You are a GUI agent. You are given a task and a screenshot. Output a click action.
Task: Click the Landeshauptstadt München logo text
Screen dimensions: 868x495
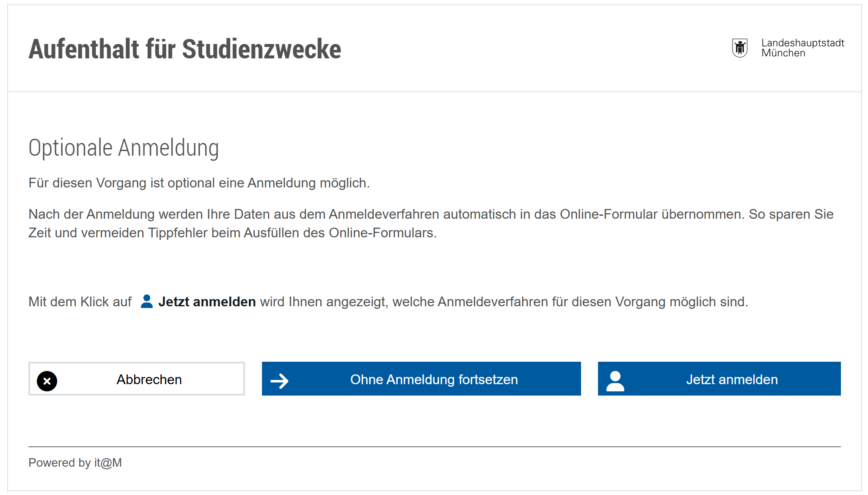pos(802,48)
